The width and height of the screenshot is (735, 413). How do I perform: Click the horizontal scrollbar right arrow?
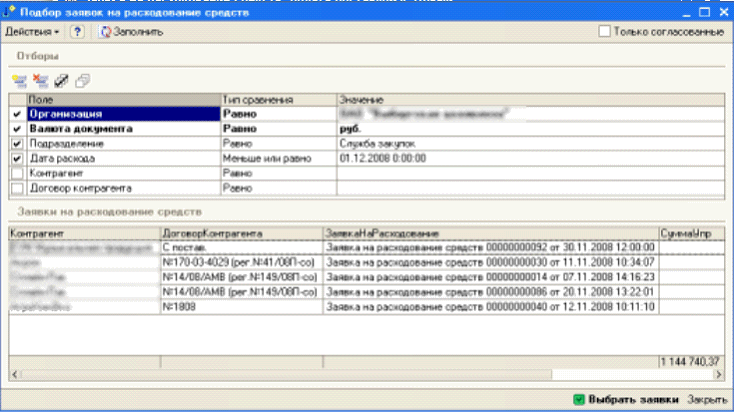(x=719, y=375)
